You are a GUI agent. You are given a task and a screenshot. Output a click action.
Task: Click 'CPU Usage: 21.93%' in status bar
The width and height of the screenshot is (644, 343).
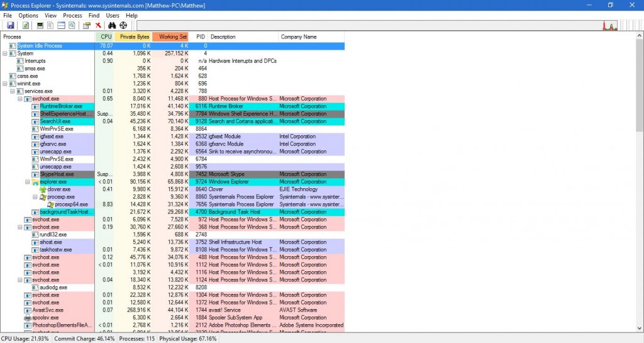click(x=25, y=339)
